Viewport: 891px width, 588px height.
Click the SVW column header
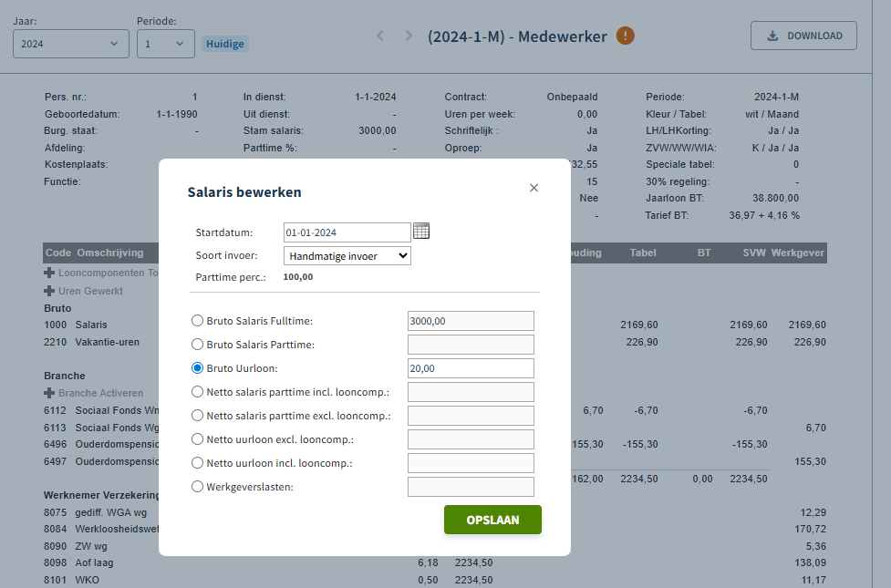pos(754,253)
